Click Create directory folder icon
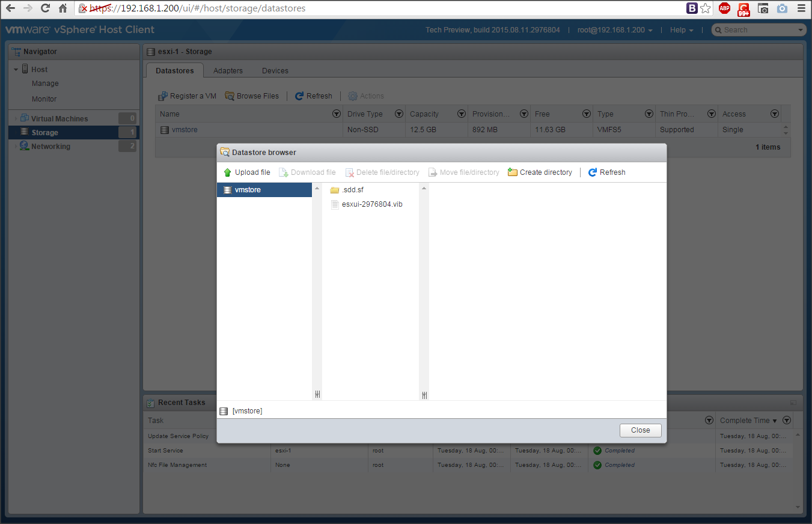 click(x=513, y=172)
